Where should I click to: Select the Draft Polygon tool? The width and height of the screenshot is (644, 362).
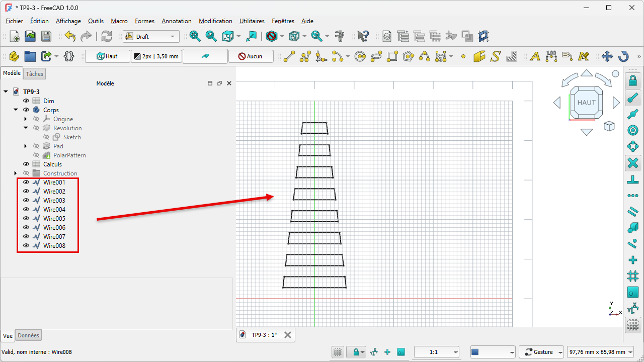coord(408,56)
